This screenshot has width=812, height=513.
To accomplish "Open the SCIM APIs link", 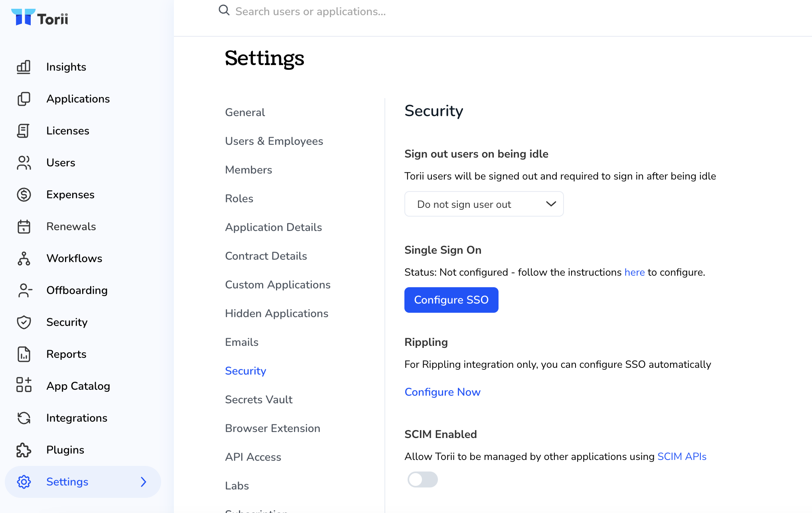I will coord(682,457).
